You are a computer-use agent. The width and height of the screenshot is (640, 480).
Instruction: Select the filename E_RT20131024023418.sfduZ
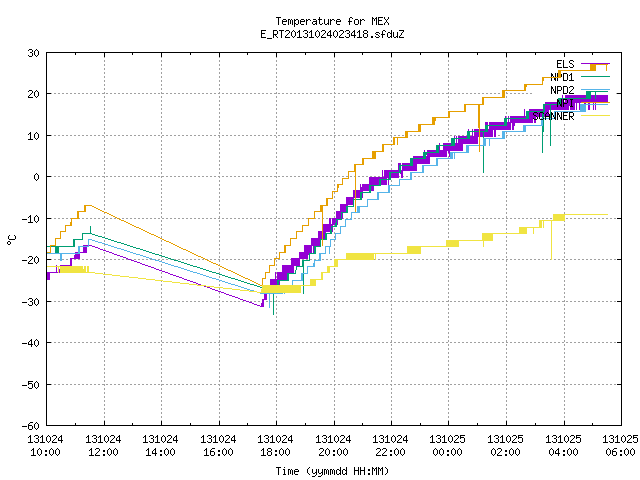coord(332,34)
